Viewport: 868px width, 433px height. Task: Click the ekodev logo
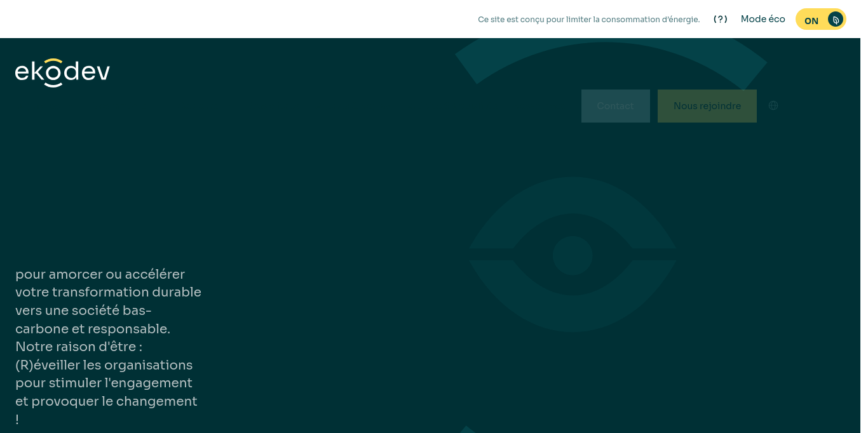[x=62, y=72]
